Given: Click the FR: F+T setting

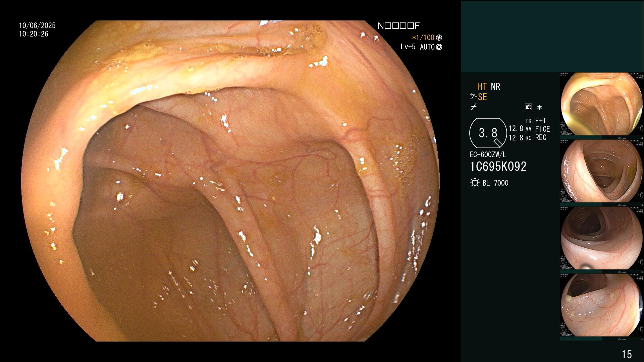Looking at the screenshot, I should tap(536, 121).
